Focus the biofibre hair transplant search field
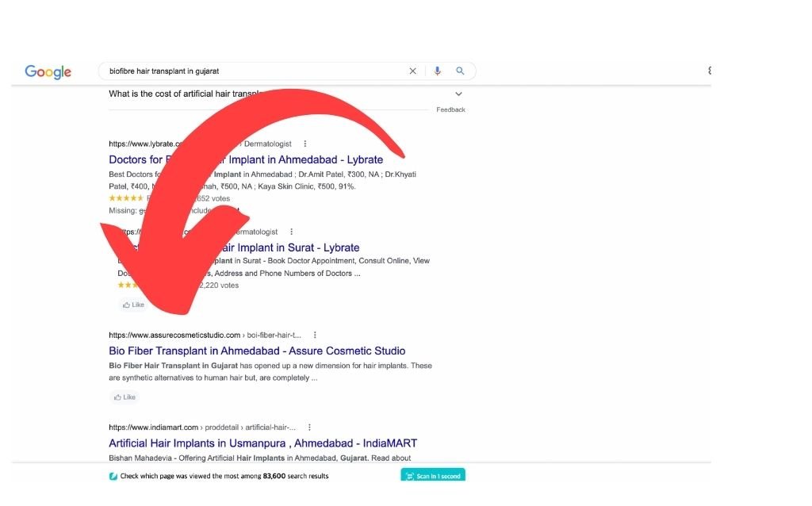 click(254, 71)
